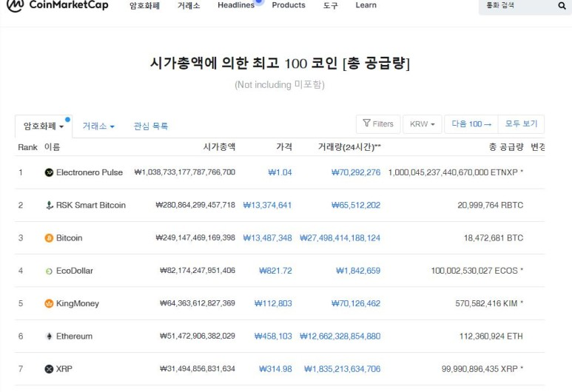Click Electronero Pulse price ₩1.04
Screen dimensions: 572x392
(280, 172)
